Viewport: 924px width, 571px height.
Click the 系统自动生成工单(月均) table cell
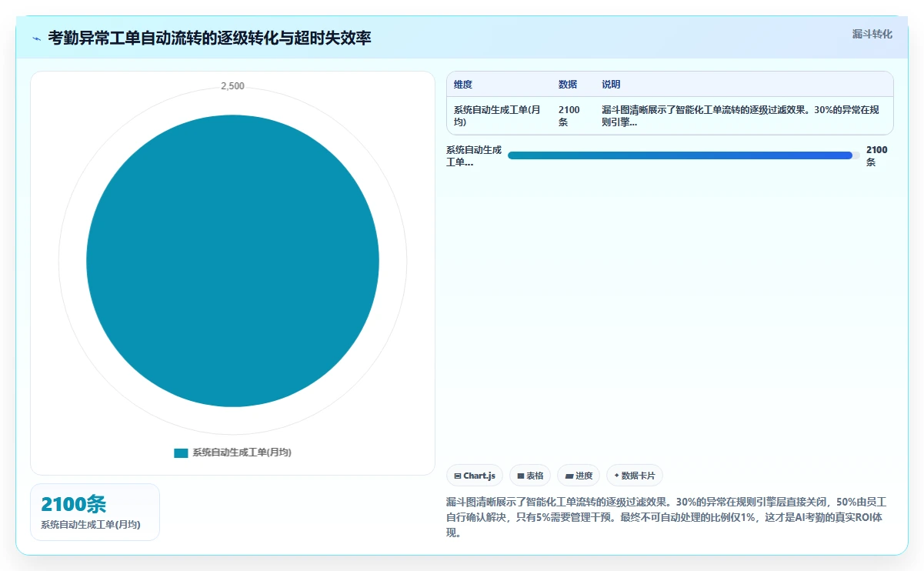(x=499, y=115)
